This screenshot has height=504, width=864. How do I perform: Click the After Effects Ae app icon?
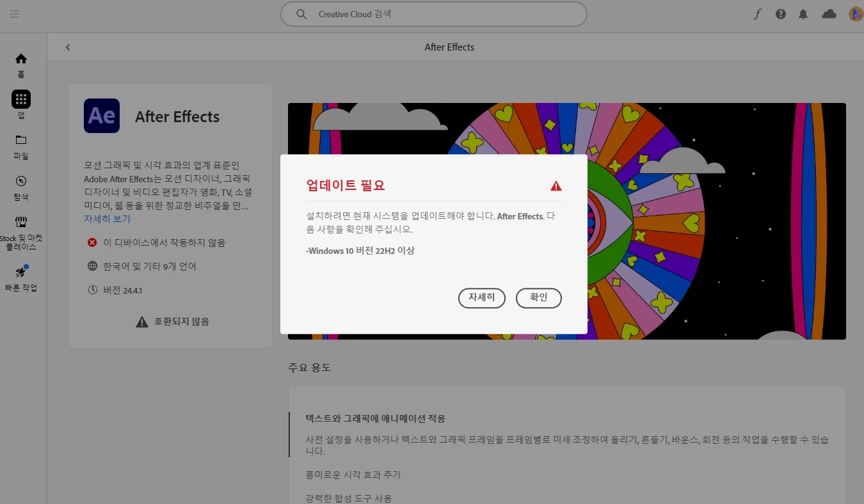[102, 116]
